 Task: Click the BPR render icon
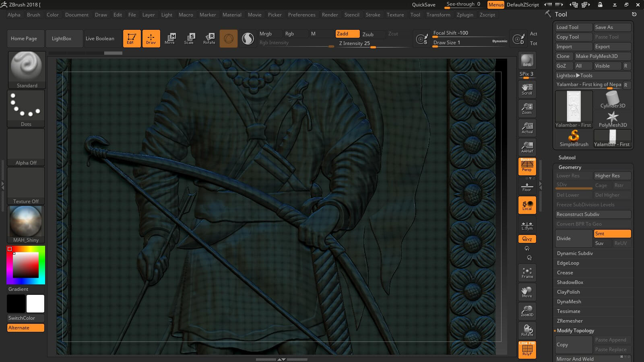coord(527,60)
